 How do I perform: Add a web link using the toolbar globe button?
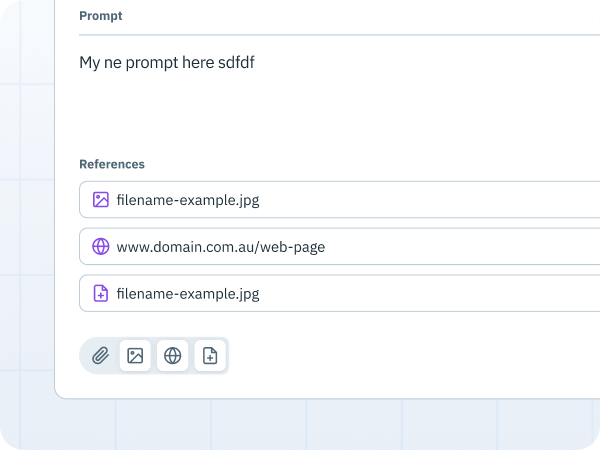pos(173,355)
